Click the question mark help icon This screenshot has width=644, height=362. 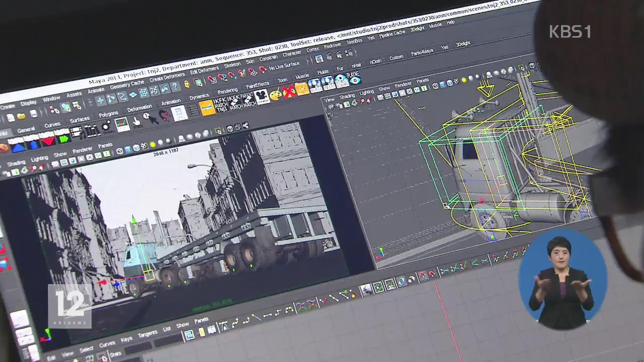point(175,86)
